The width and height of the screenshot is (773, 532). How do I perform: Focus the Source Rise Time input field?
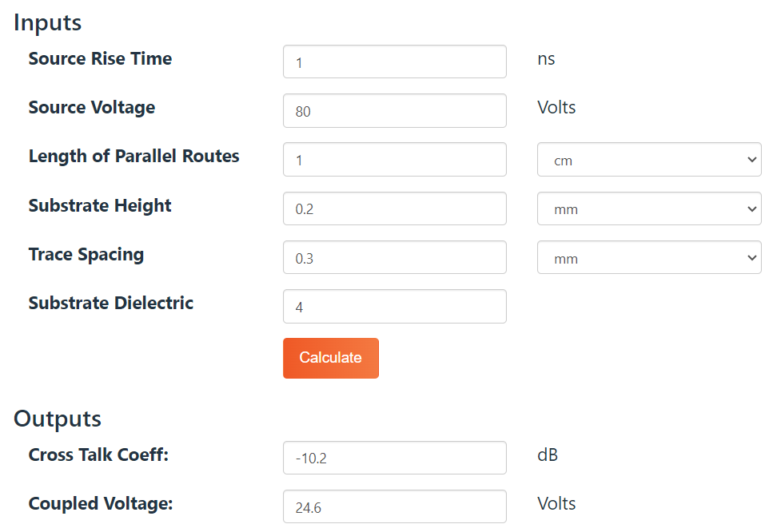click(x=394, y=62)
